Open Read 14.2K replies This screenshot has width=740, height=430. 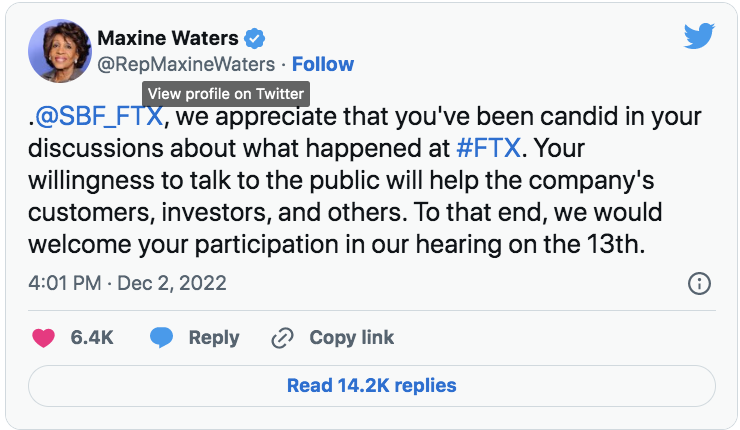[x=371, y=385]
